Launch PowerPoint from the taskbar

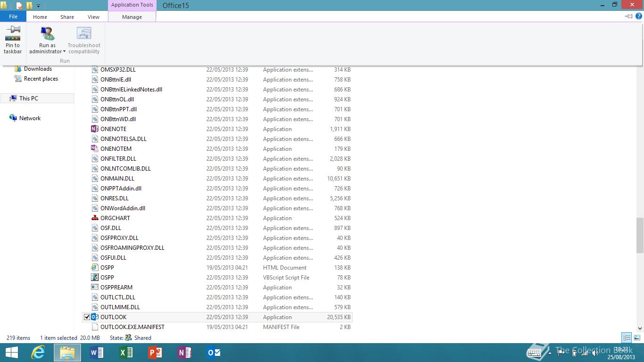pos(155,353)
